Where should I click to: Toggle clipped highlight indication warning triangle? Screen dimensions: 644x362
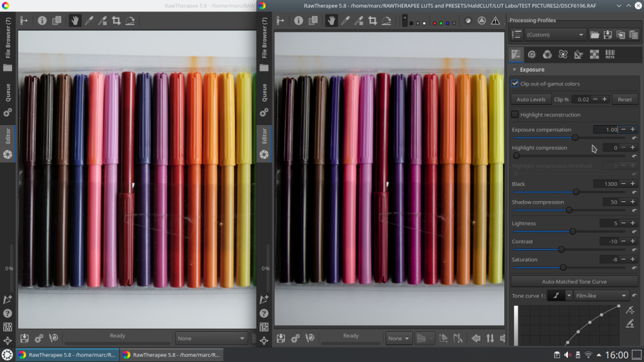(x=496, y=21)
